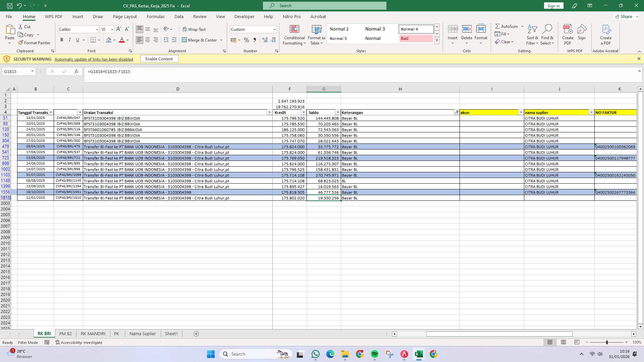Viewport: 644px width, 362px height.
Task: Click the Enable Content button
Action: (159, 59)
